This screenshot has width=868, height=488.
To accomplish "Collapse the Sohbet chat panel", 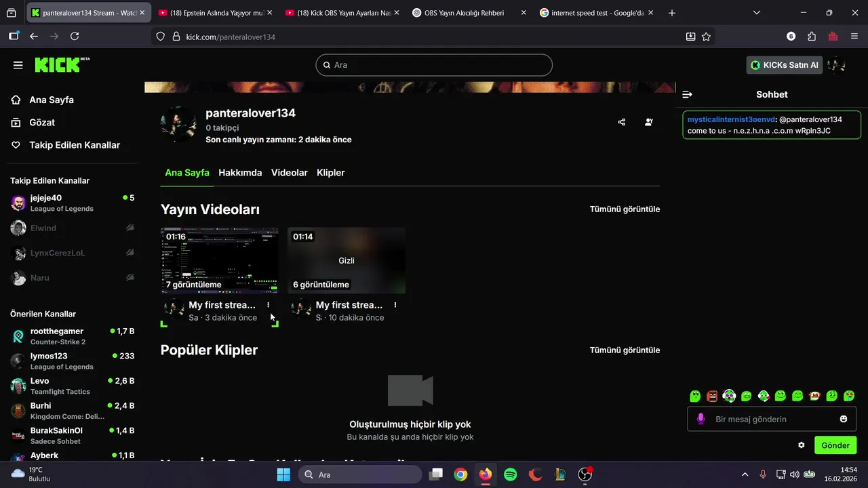I will (687, 94).
